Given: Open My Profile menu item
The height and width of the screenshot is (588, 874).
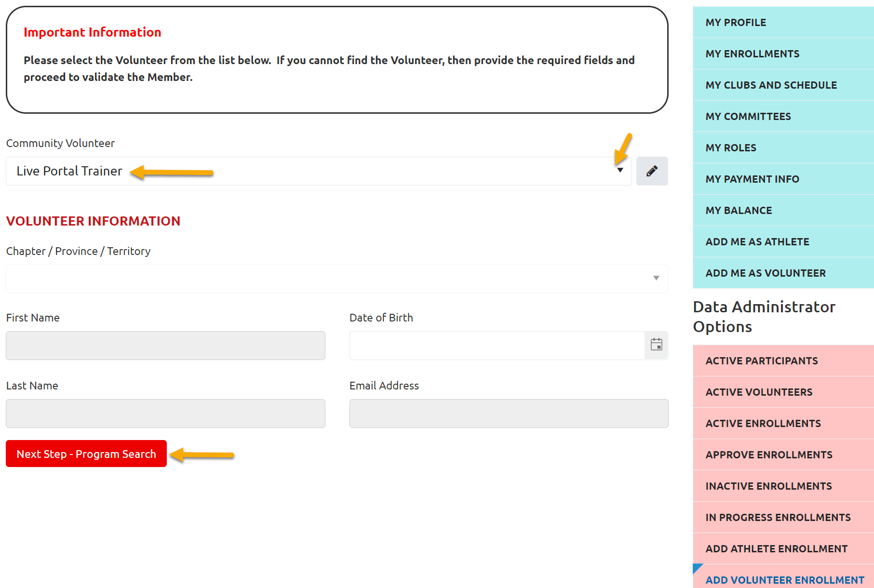Looking at the screenshot, I should (783, 22).
